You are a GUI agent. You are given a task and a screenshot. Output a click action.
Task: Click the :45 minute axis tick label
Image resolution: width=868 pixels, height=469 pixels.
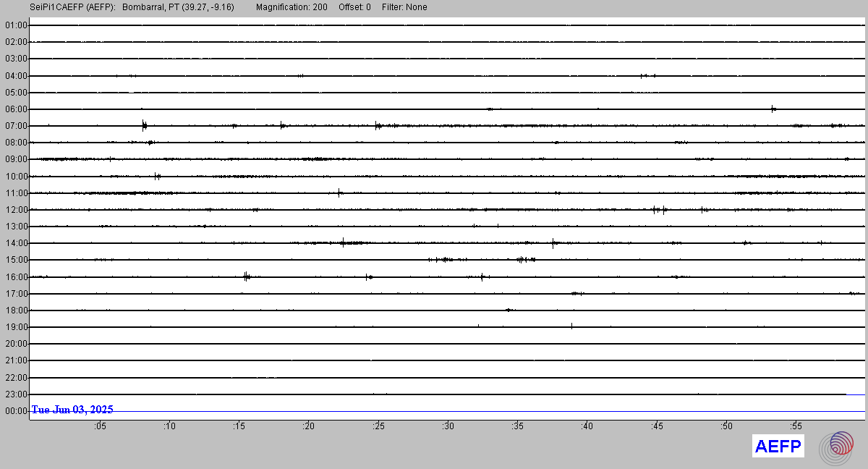[x=657, y=426]
